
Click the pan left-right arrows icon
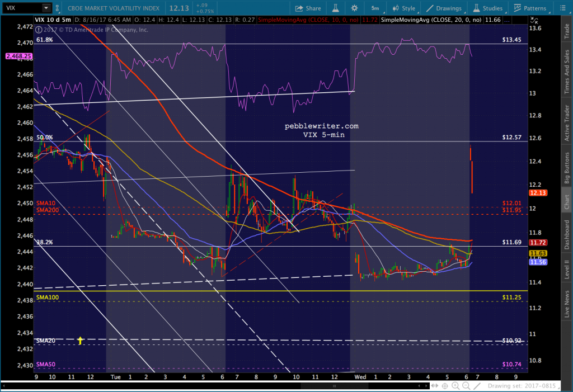(x=434, y=386)
